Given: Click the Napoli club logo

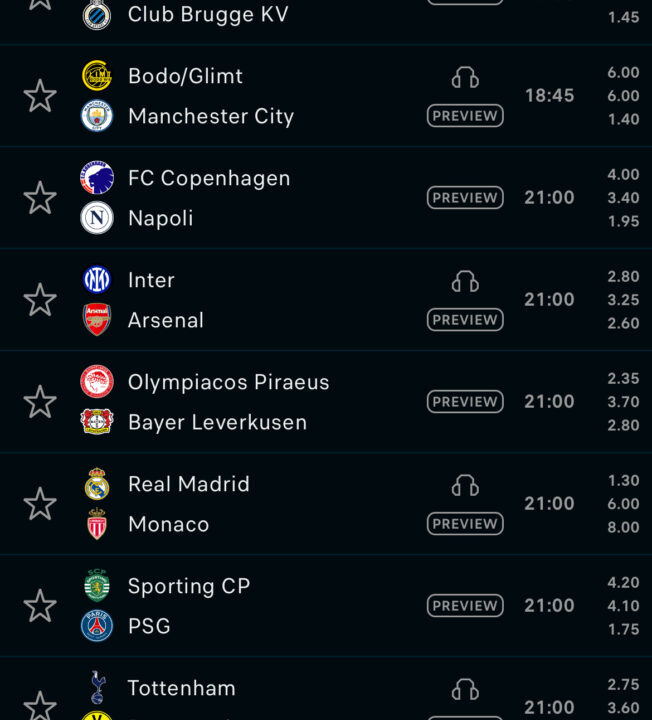Looking at the screenshot, I should (x=97, y=218).
